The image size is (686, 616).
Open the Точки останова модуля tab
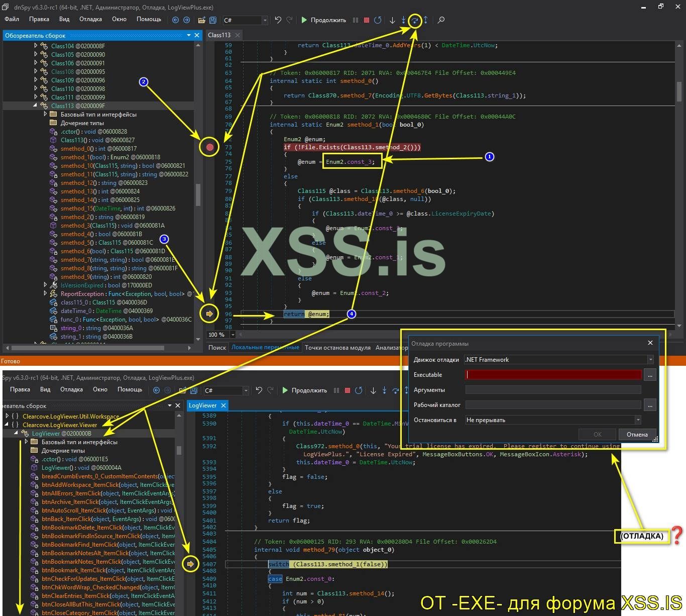point(337,347)
